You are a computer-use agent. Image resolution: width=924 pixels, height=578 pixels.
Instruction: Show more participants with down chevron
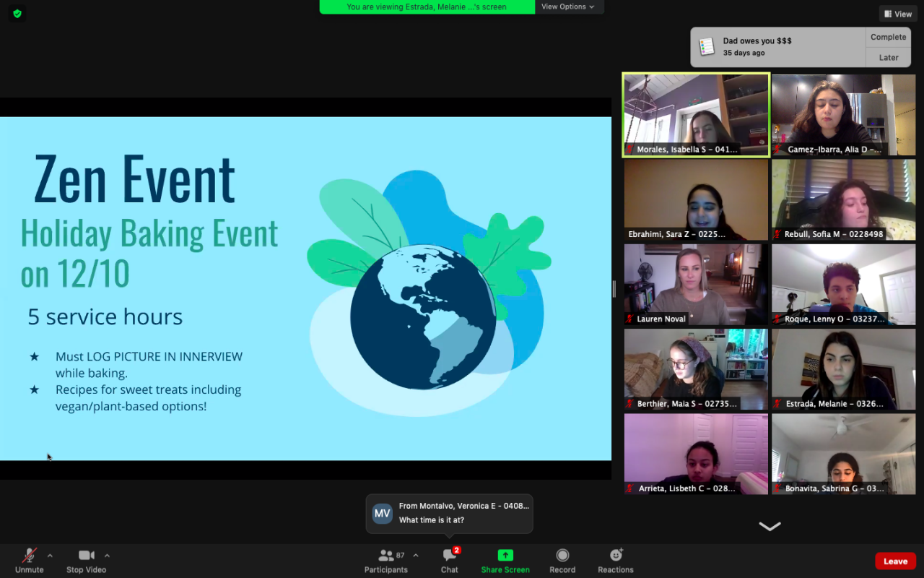click(770, 527)
